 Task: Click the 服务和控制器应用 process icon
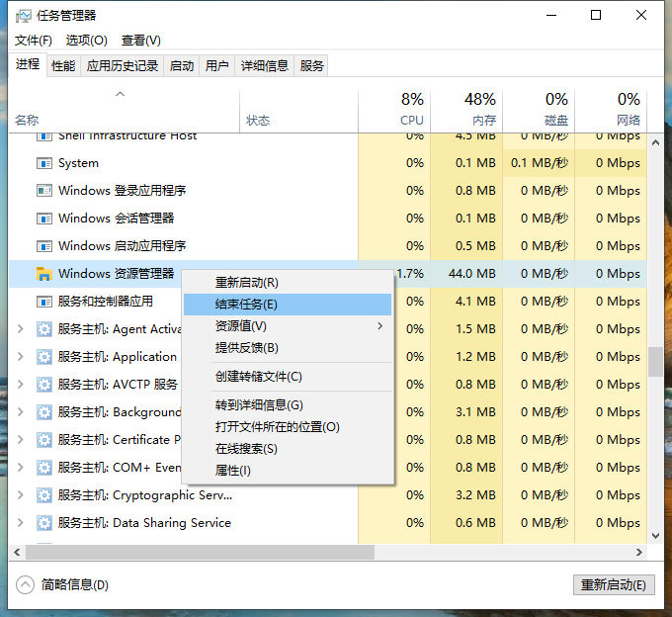click(43, 302)
